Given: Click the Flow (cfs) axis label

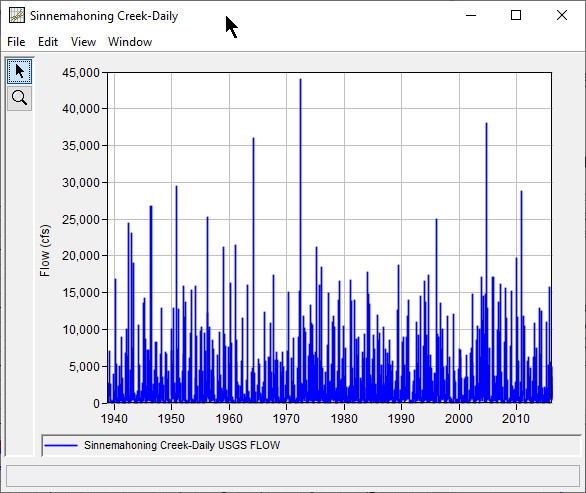Looking at the screenshot, I should pyautogui.click(x=45, y=250).
